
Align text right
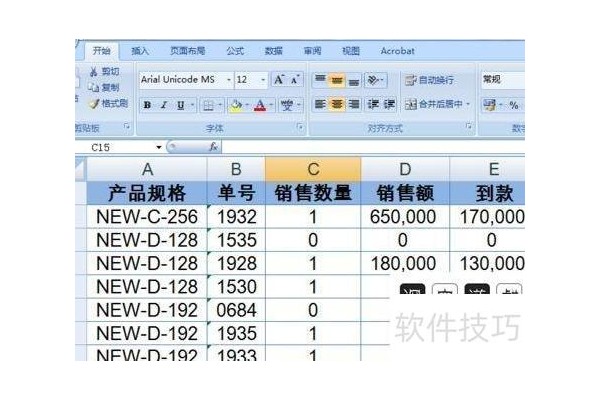click(x=354, y=104)
